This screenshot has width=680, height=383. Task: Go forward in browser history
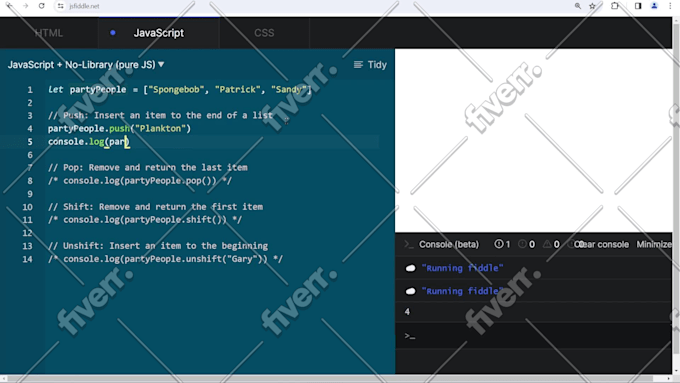tap(25, 6)
